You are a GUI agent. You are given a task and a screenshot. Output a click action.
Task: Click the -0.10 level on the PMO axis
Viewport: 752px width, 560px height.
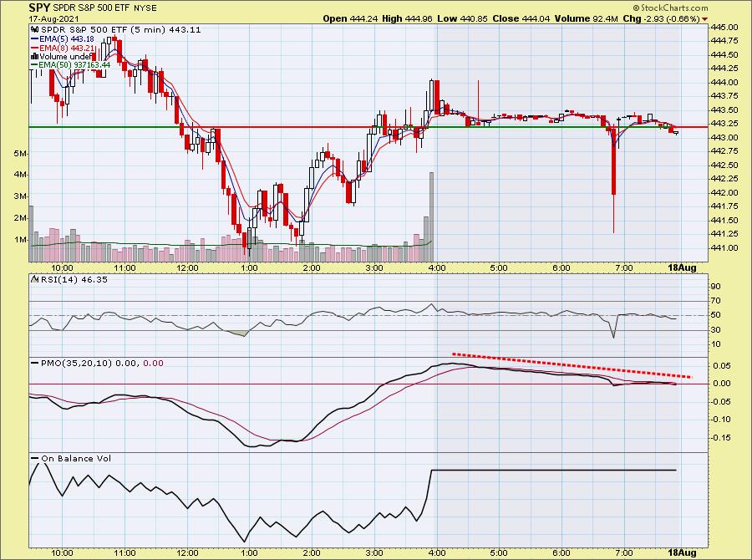coord(720,420)
